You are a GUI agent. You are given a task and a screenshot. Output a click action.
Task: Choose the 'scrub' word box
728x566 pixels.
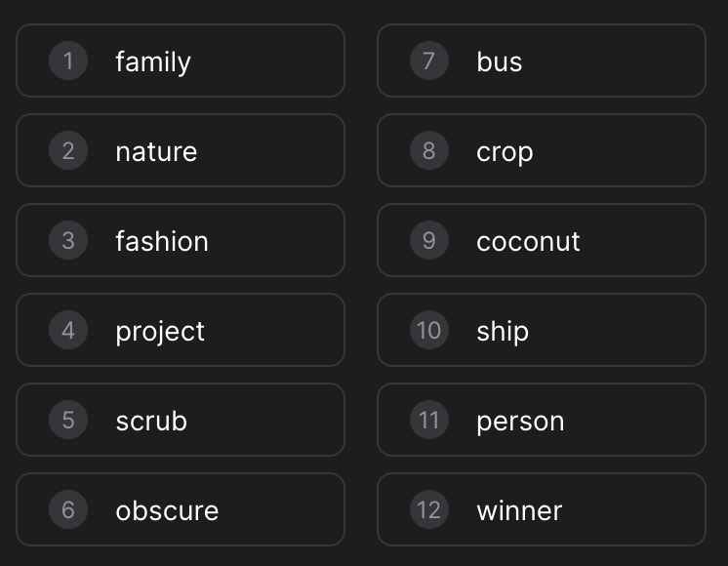pos(181,420)
